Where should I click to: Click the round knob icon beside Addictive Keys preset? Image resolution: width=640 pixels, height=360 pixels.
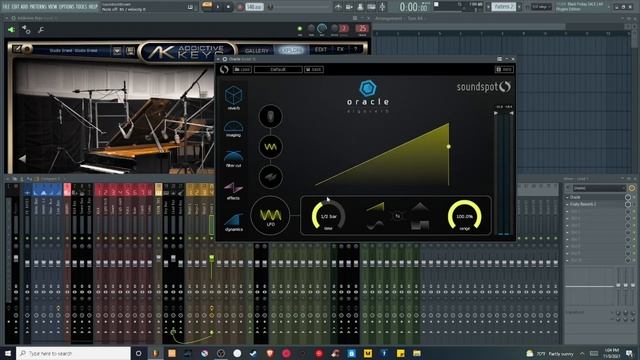point(27,49)
